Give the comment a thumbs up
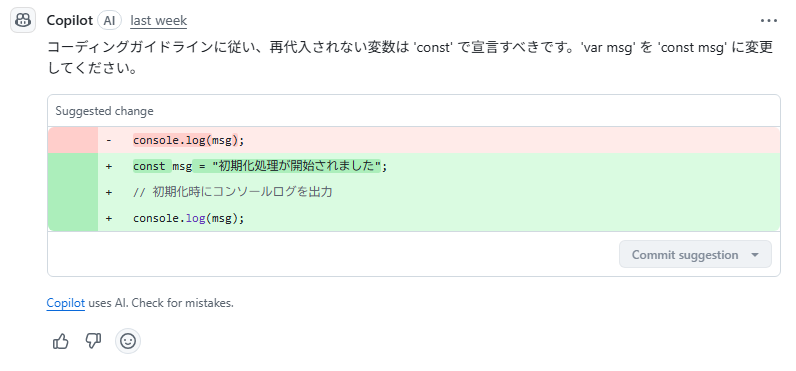The image size is (796, 371). pos(61,341)
